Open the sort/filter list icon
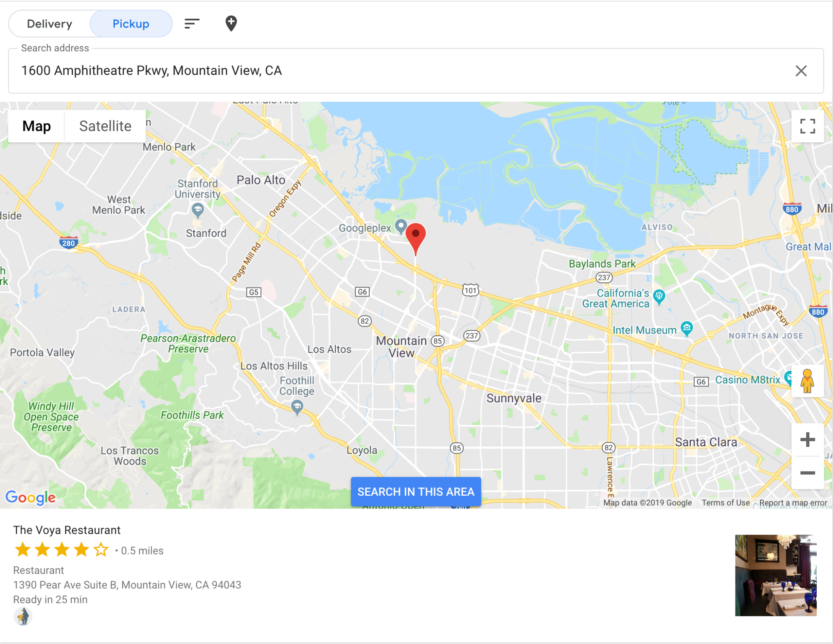833x644 pixels. pyautogui.click(x=192, y=24)
